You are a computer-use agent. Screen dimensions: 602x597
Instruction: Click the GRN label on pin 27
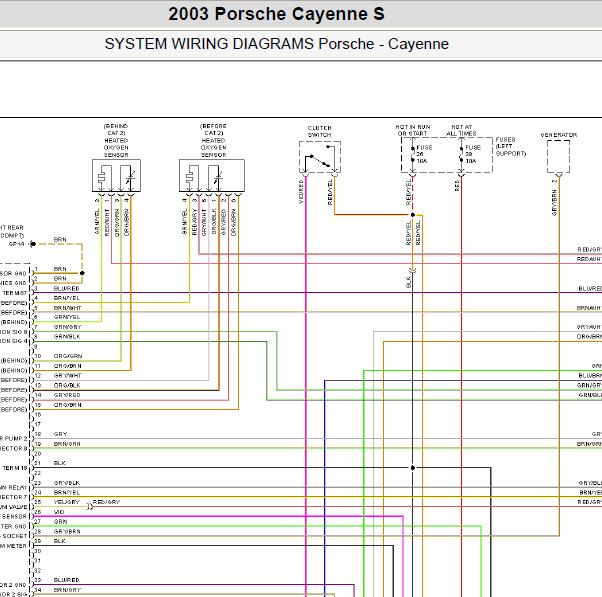pos(60,522)
